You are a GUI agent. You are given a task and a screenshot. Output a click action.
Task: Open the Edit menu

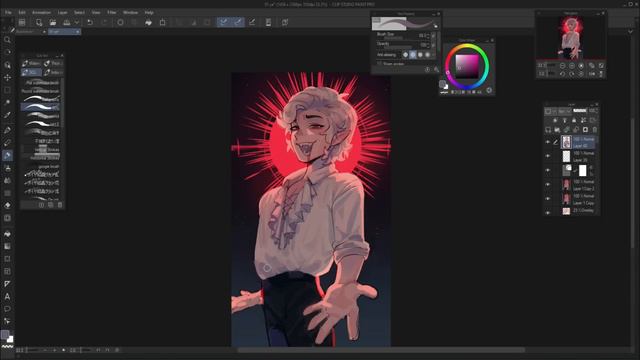[22, 13]
